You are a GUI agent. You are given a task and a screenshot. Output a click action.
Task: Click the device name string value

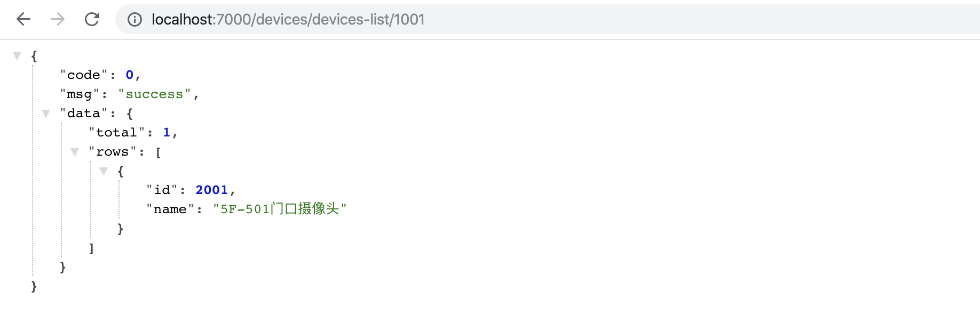click(x=280, y=209)
